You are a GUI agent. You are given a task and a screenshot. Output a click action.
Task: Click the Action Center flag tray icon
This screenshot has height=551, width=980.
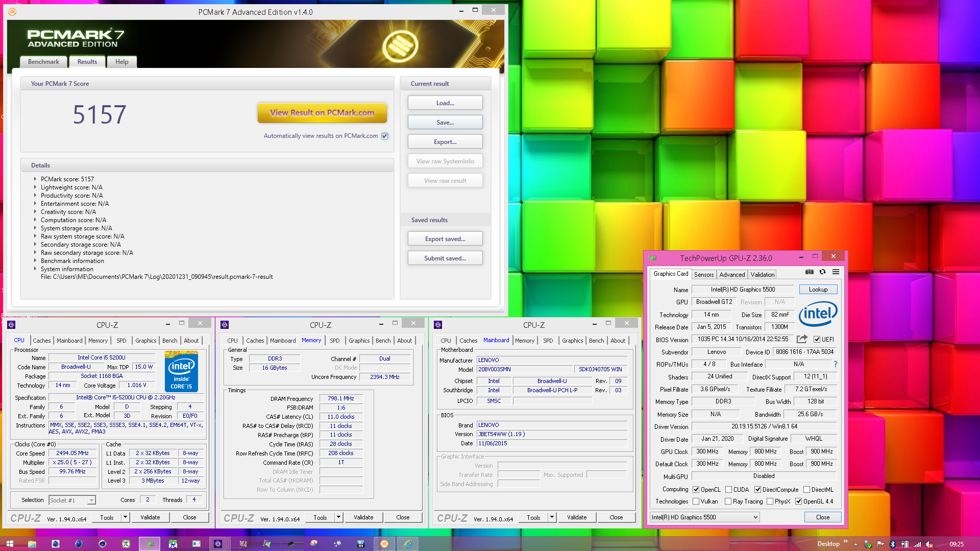pos(880,544)
